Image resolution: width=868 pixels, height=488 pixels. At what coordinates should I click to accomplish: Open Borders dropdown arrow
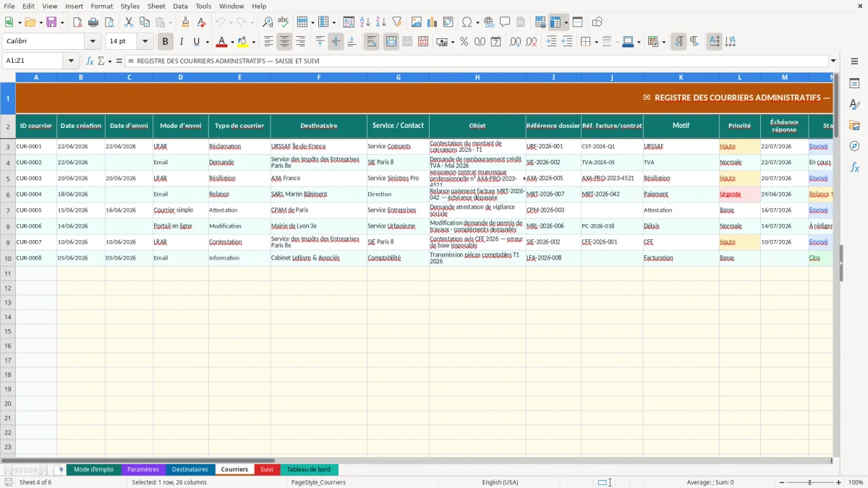point(597,42)
